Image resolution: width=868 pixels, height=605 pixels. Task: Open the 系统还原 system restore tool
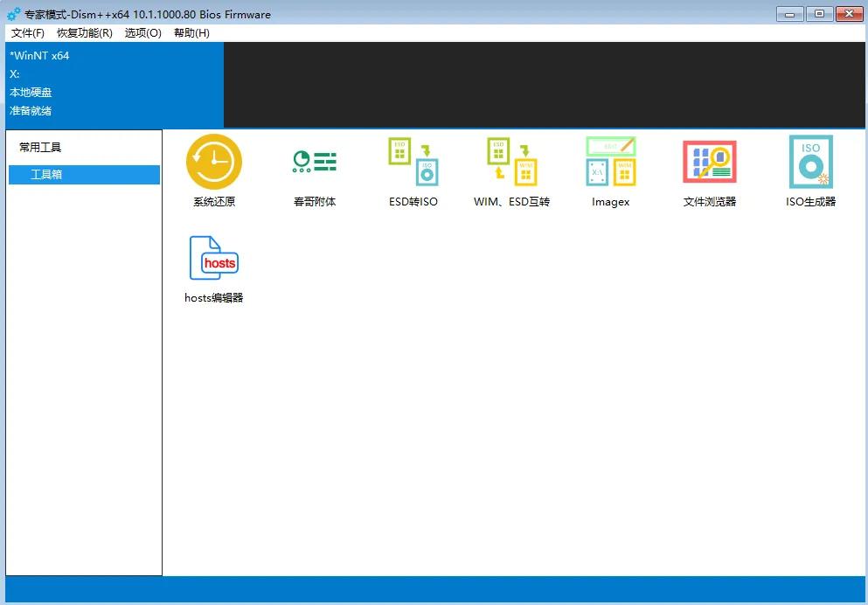pyautogui.click(x=214, y=163)
